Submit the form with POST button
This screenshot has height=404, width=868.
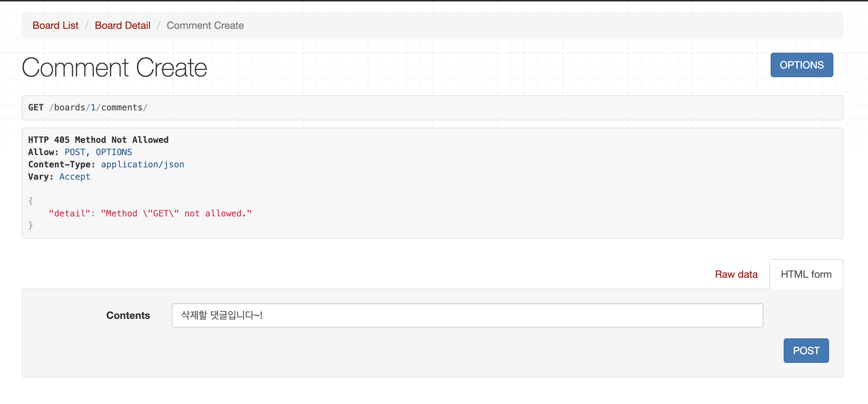click(x=806, y=351)
